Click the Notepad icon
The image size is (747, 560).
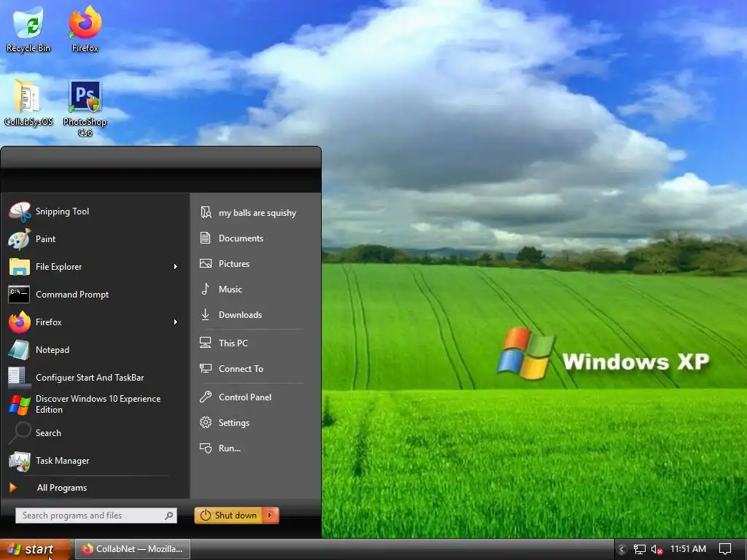tap(19, 350)
